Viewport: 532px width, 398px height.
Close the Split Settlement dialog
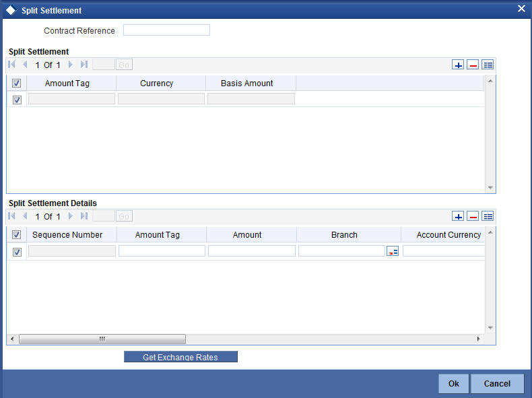[x=521, y=9]
